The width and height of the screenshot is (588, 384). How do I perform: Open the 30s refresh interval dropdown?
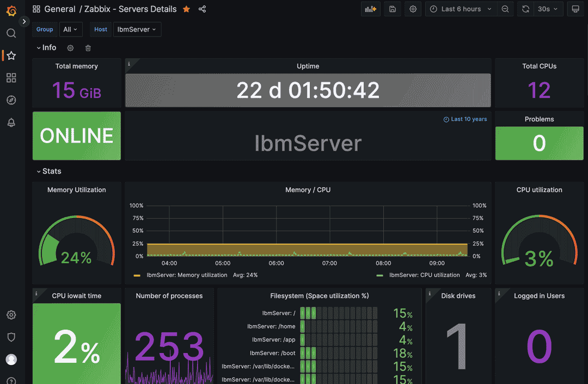coord(548,9)
